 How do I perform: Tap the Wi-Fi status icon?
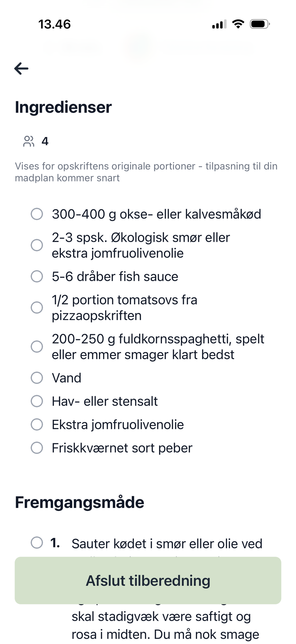(x=238, y=24)
